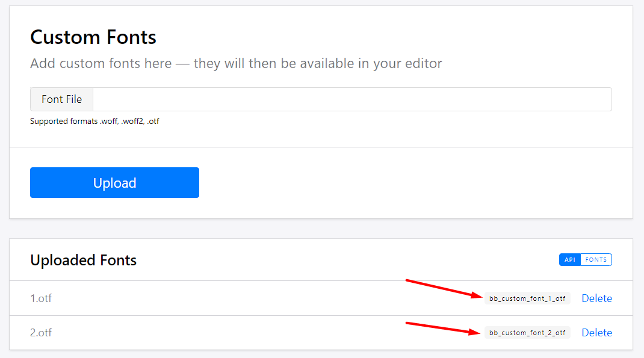Click the Font File browse label

pyautogui.click(x=61, y=99)
